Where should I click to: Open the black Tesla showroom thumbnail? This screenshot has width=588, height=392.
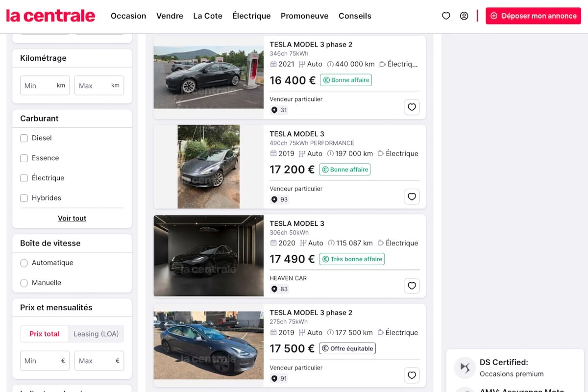click(208, 255)
